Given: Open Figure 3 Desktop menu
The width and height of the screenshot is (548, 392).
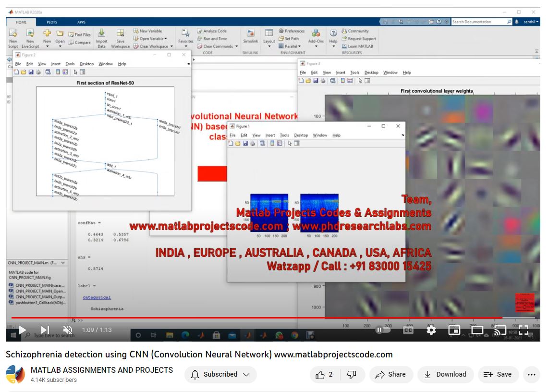Looking at the screenshot, I should 371,73.
